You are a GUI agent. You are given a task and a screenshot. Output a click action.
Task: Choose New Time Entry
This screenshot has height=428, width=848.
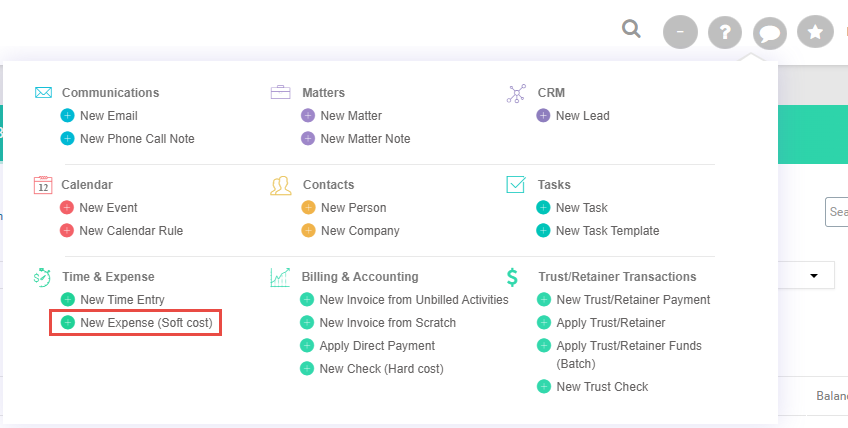tap(122, 300)
